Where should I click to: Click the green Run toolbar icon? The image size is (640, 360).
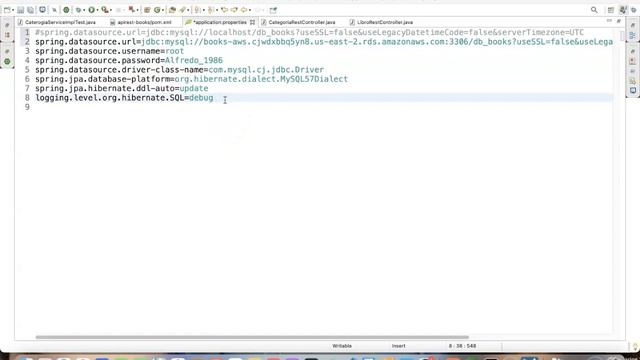click(x=91, y=10)
